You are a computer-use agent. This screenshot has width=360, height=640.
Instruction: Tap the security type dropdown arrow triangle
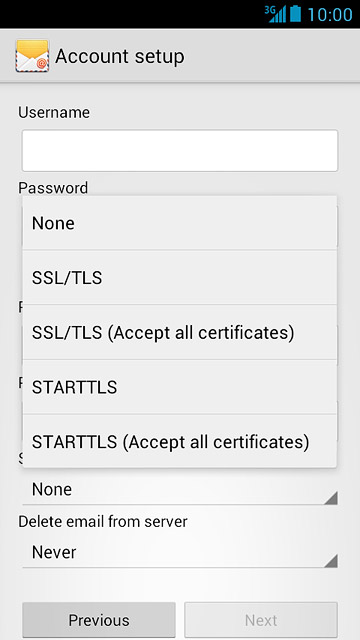point(331,498)
